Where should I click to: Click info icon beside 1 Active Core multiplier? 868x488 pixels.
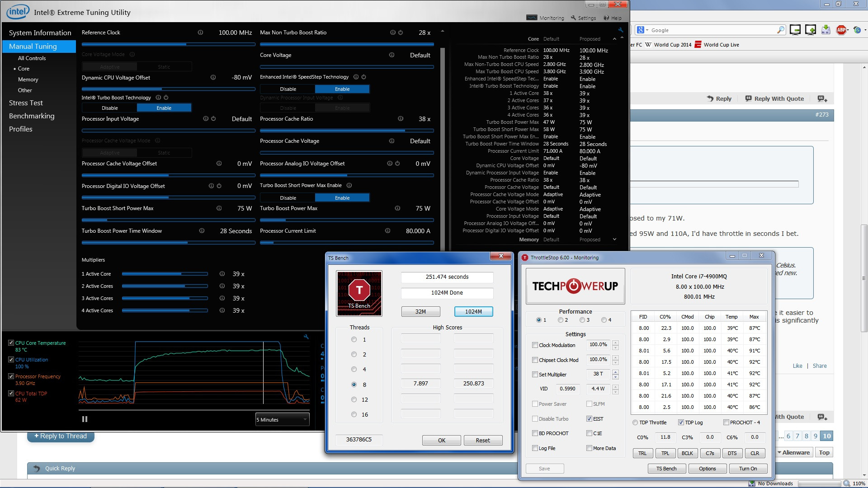coord(222,274)
